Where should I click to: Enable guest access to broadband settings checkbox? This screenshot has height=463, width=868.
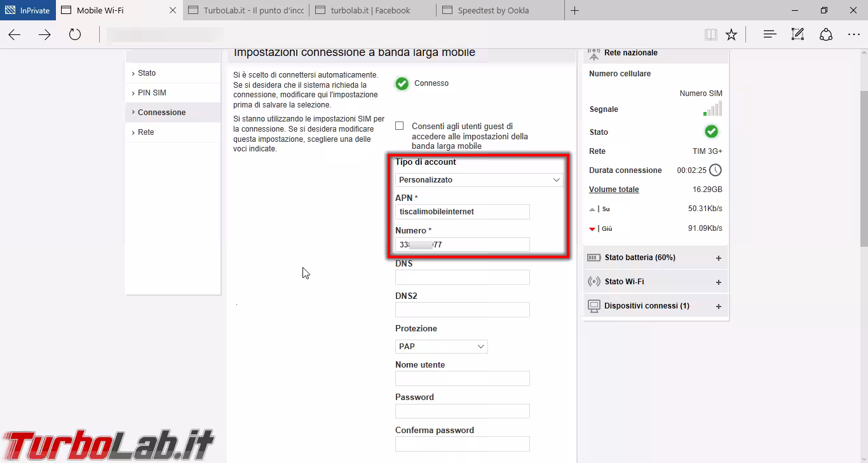pos(400,126)
